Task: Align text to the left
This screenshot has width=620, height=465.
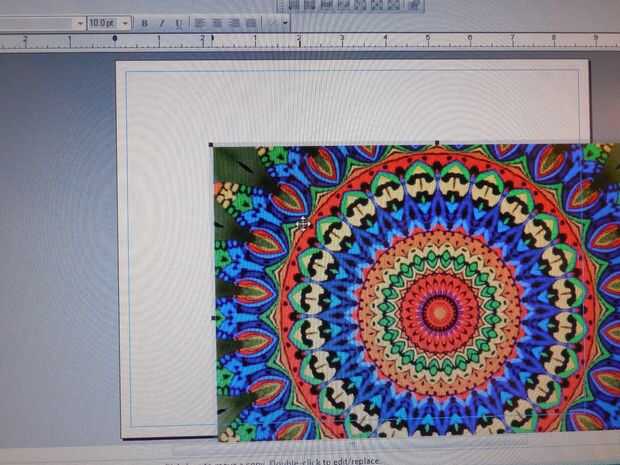Action: tap(200, 23)
